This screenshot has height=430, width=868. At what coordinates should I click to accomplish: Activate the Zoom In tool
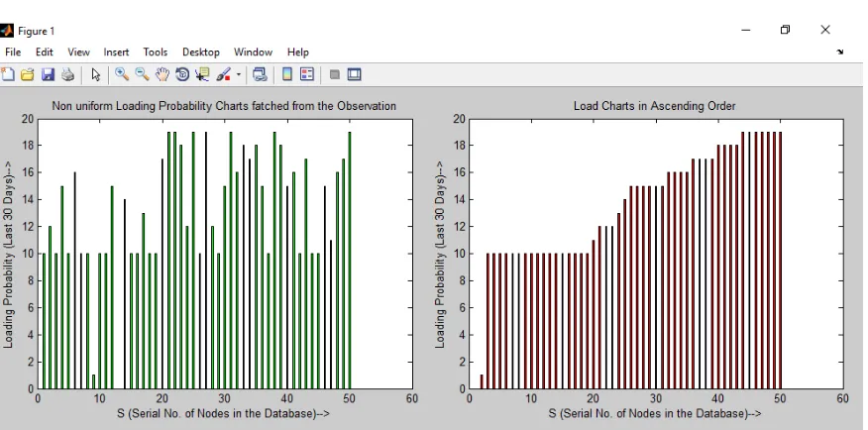[x=122, y=74]
